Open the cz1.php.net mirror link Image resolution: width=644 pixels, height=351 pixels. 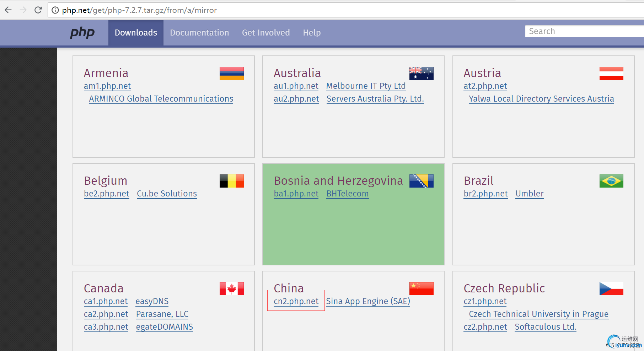(485, 301)
